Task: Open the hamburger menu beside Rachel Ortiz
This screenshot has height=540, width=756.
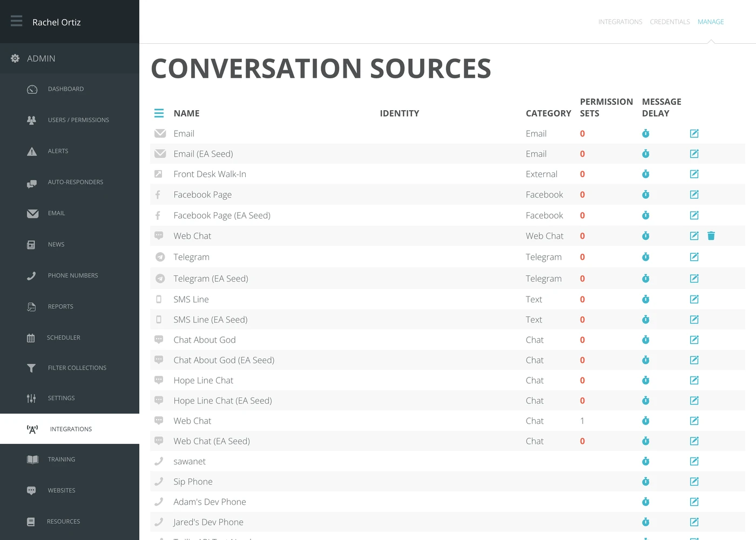Action: pyautogui.click(x=17, y=21)
